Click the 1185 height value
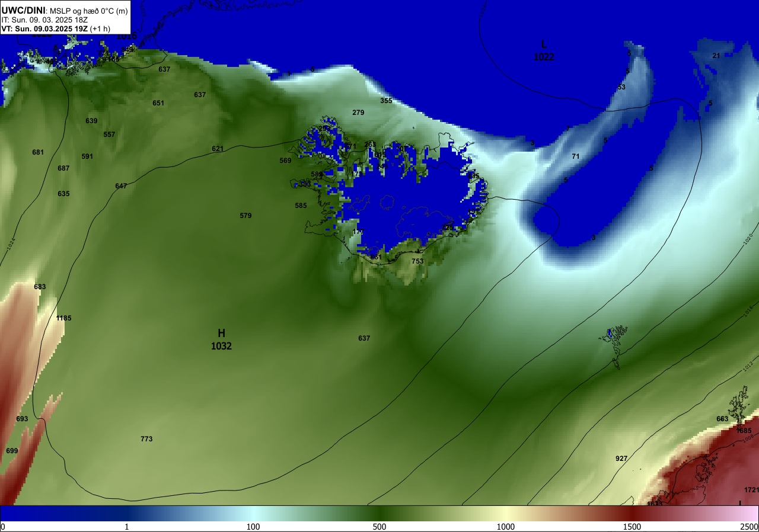759x532 pixels. pos(63,318)
